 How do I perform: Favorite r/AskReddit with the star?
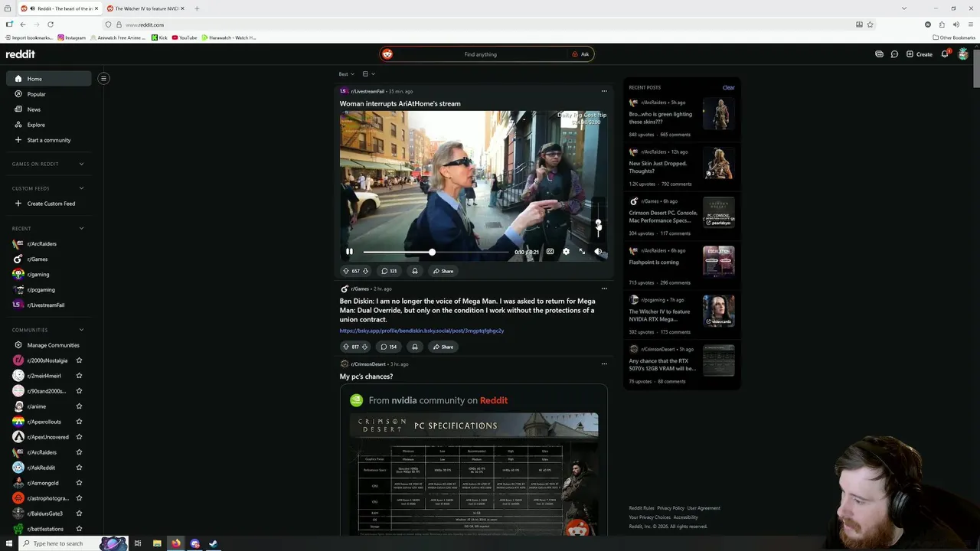click(x=79, y=468)
